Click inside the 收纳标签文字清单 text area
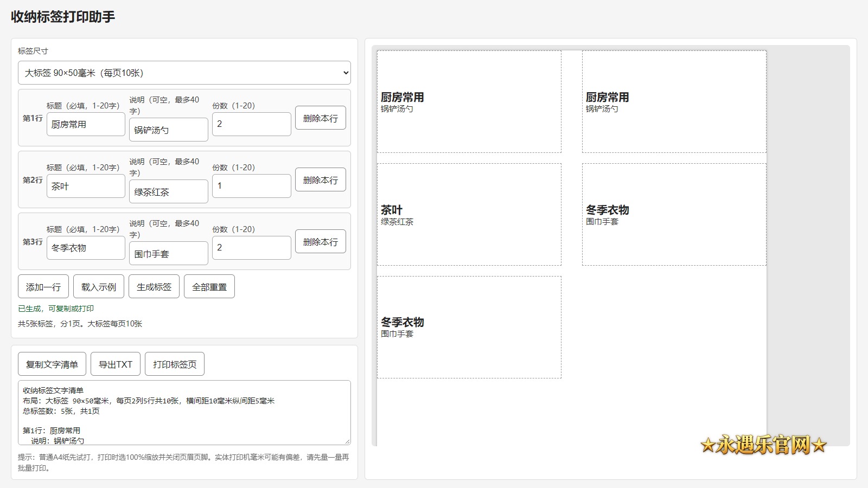 tap(184, 413)
